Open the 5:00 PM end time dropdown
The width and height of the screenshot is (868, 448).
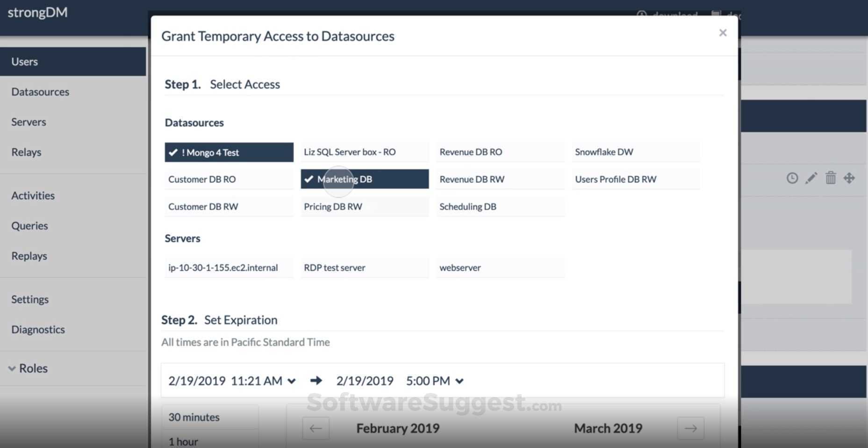tap(460, 381)
